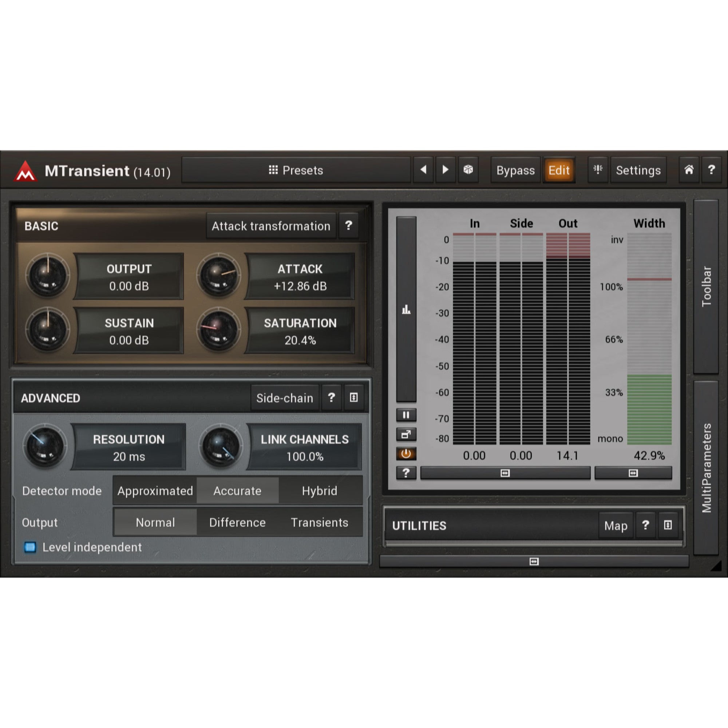This screenshot has height=728, width=728.
Task: Select Accurate detector mode
Action: 237,491
